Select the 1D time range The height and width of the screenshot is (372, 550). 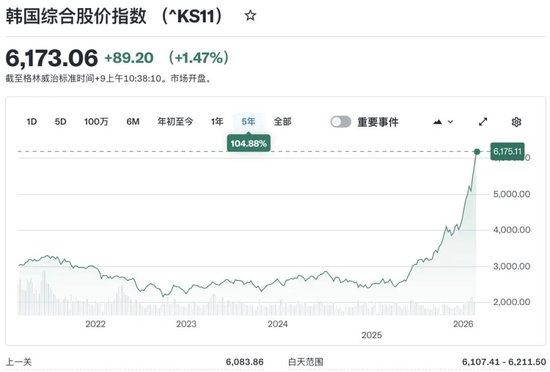pyautogui.click(x=32, y=122)
